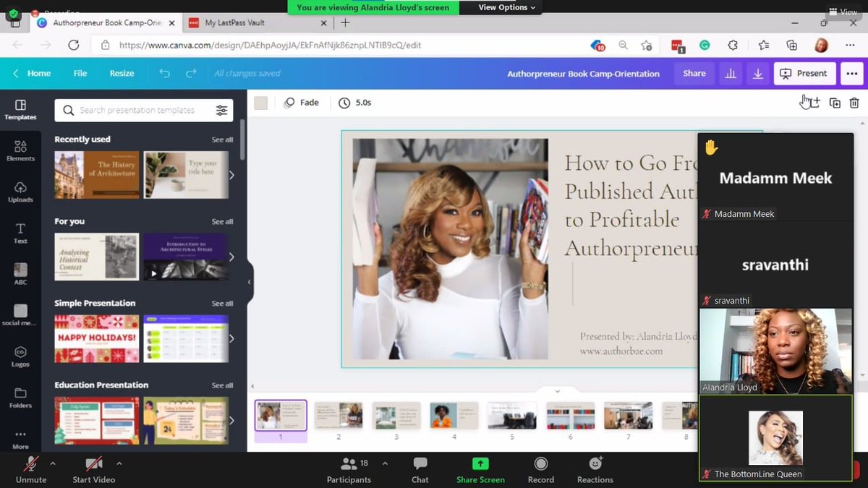Open the template search filter icon
The width and height of the screenshot is (868, 488).
(221, 110)
